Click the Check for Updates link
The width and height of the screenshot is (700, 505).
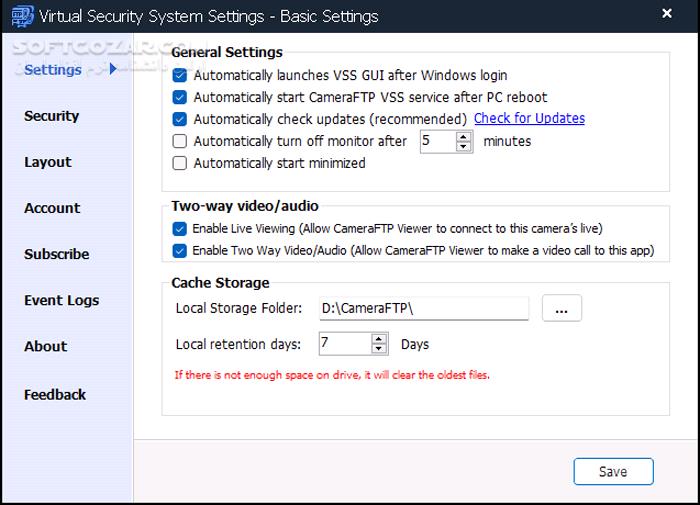(529, 119)
